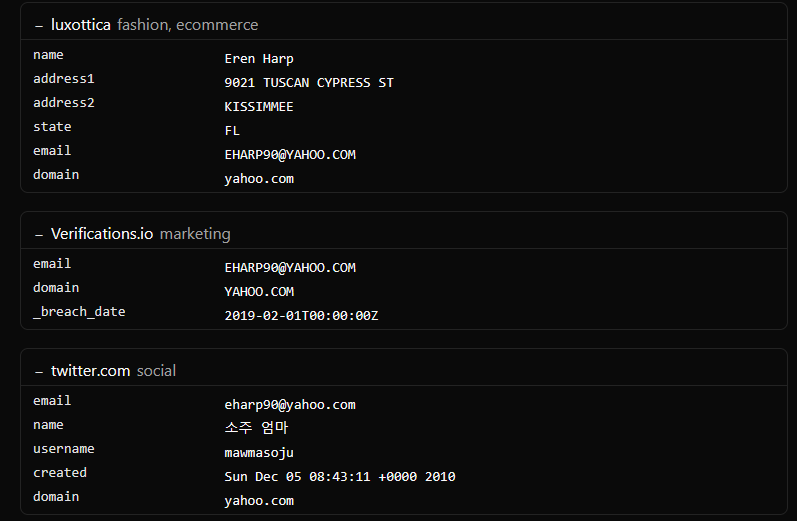
Task: Select the "marketing" category tag
Action: [195, 234]
